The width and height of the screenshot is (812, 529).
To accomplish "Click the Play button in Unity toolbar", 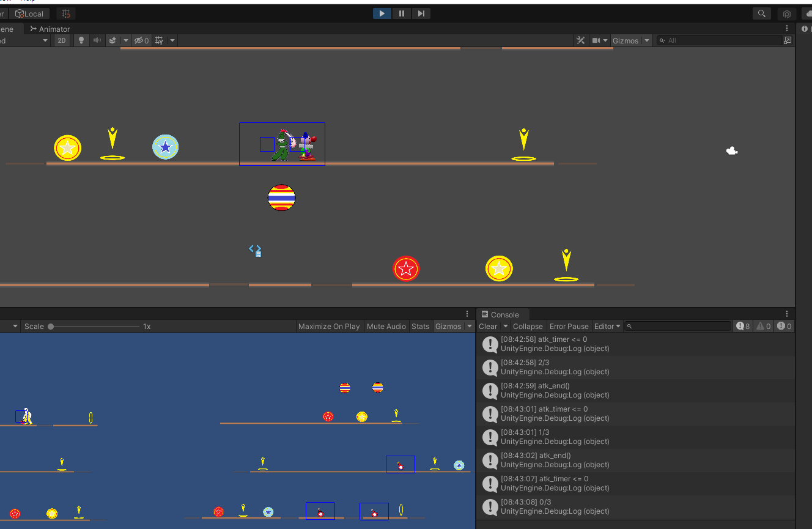I will (x=382, y=13).
